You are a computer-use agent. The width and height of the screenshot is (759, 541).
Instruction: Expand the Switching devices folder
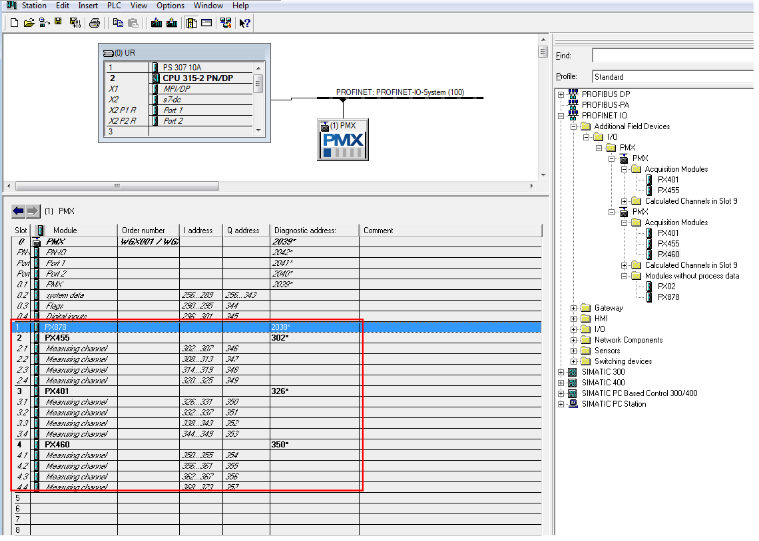[x=574, y=361]
